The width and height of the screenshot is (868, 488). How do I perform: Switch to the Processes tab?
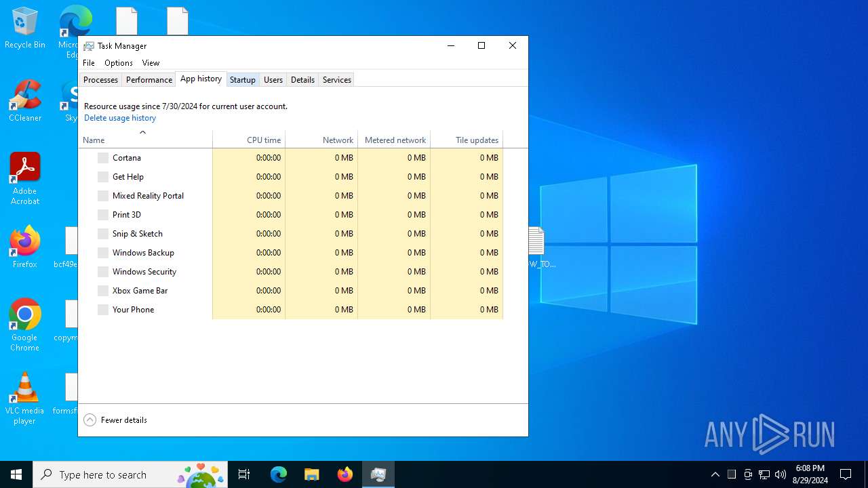[100, 80]
